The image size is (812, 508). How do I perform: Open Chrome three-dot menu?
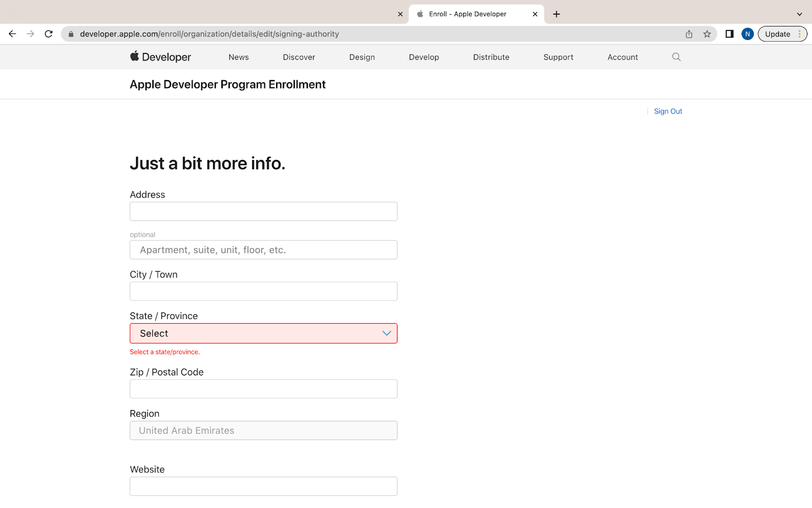(800, 34)
